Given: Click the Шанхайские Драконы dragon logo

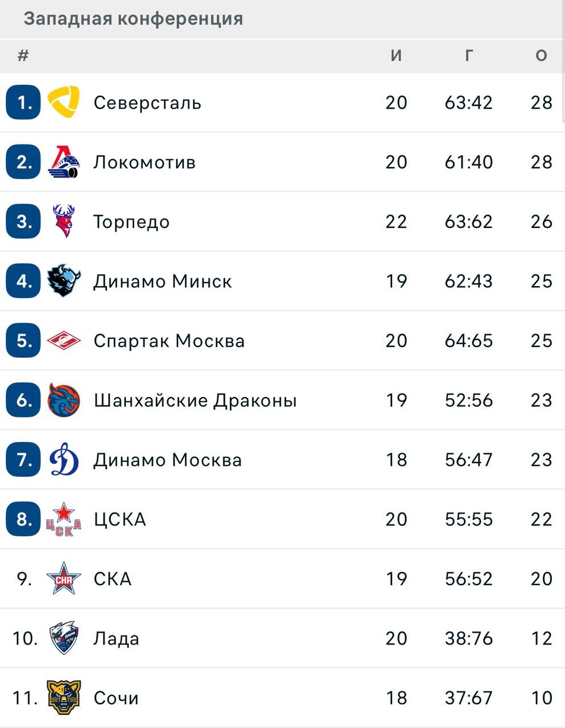Looking at the screenshot, I should (63, 400).
